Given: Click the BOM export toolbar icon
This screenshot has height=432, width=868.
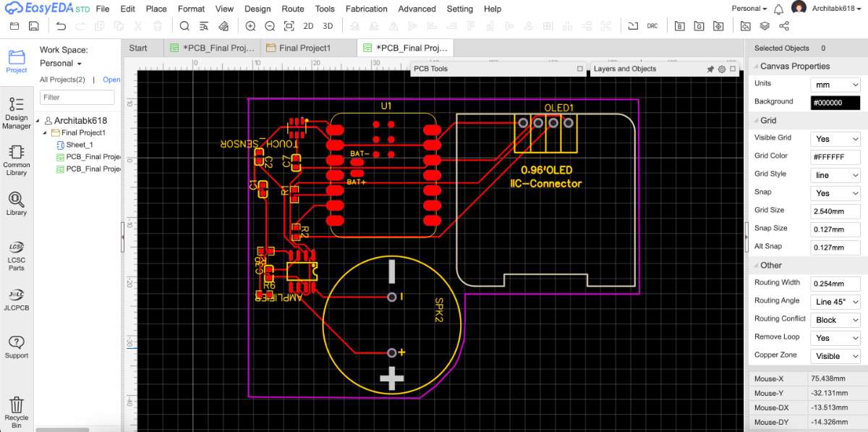Looking at the screenshot, I should coord(680,26).
